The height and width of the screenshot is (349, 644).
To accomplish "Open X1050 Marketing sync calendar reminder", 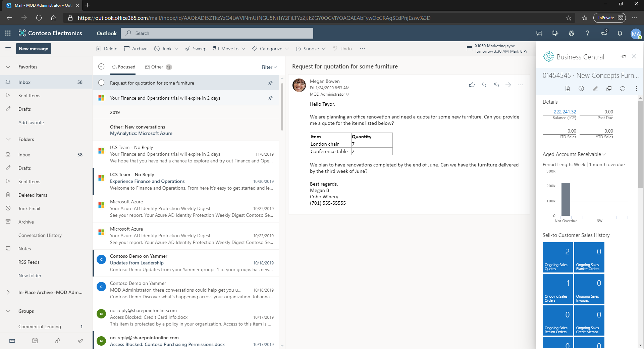I will point(497,49).
